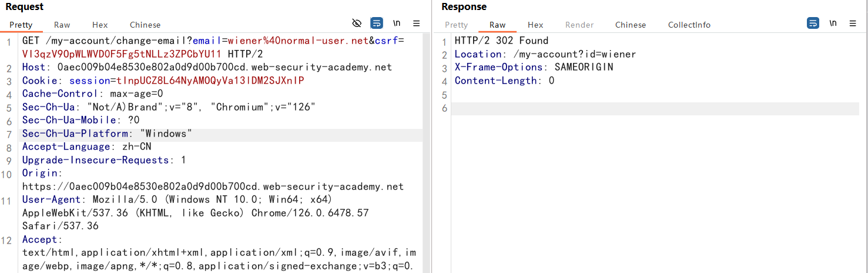Open the Hex tab in Response panel

pos(535,25)
